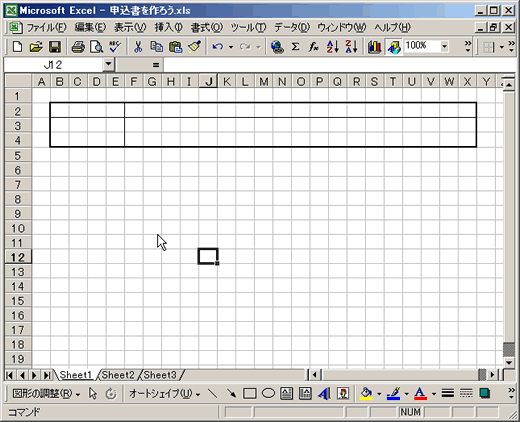Click the AutoSum sigma icon
The height and width of the screenshot is (422, 520).
(295, 47)
